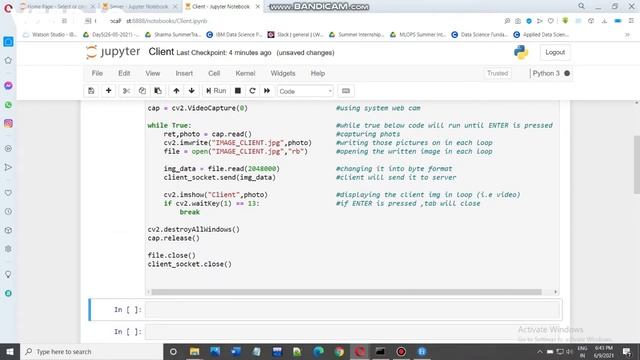
Task: Click browser search icon in title bar
Action: (581, 6)
